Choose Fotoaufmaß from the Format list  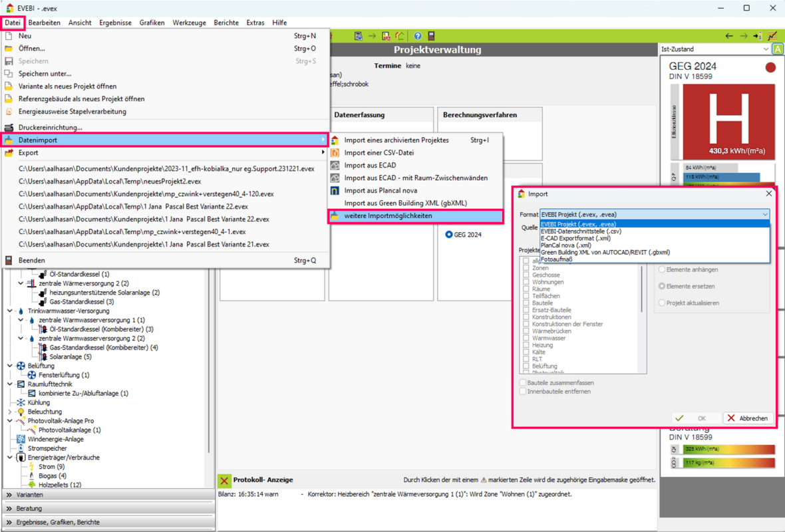click(x=556, y=259)
